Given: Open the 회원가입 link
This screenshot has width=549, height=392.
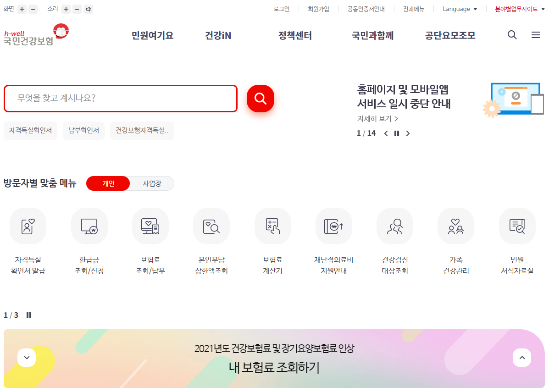Looking at the screenshot, I should click(318, 9).
